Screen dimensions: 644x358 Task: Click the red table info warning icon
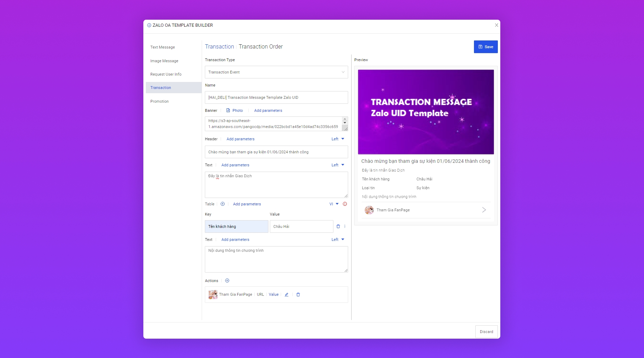click(x=345, y=204)
